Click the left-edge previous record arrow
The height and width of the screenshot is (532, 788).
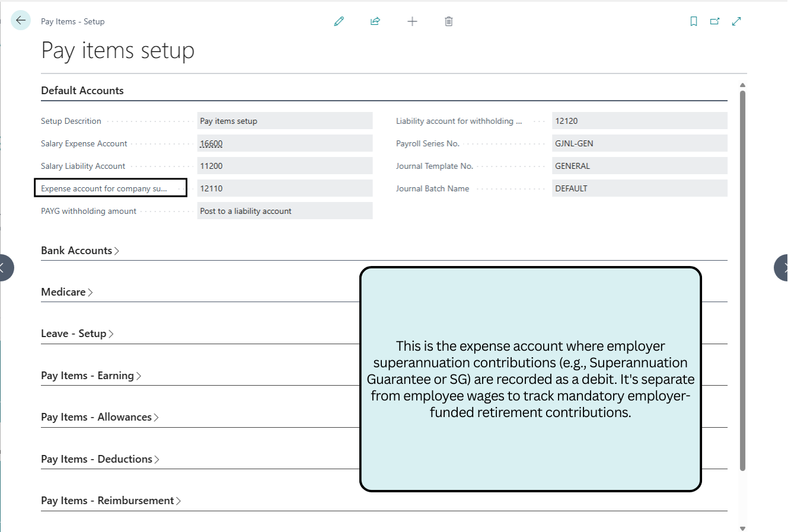(x=5, y=267)
